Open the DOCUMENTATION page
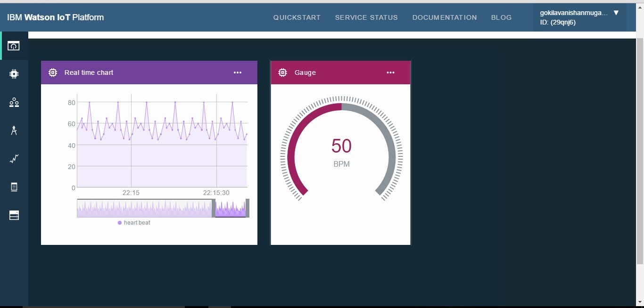 pyautogui.click(x=444, y=17)
